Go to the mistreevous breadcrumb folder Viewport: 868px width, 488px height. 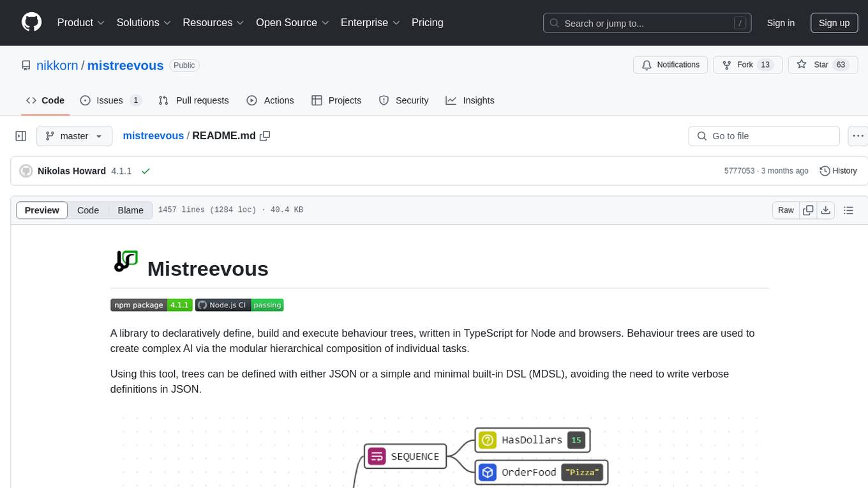tap(153, 135)
